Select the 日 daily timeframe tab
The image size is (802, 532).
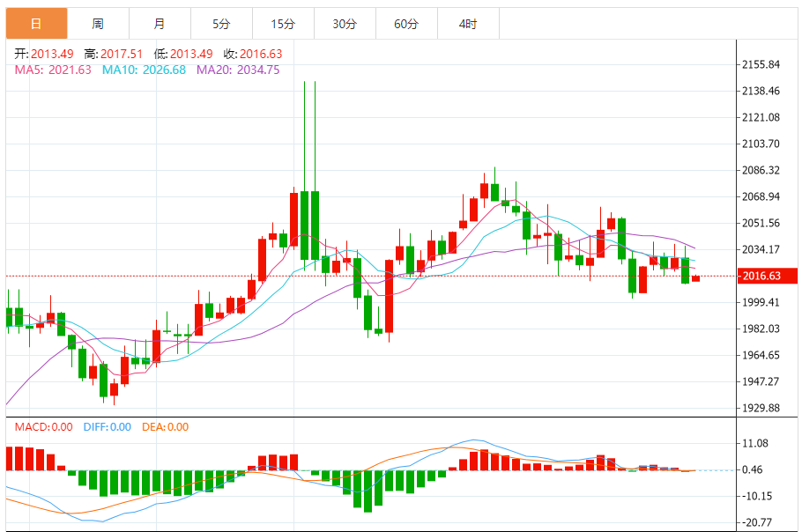pyautogui.click(x=36, y=24)
